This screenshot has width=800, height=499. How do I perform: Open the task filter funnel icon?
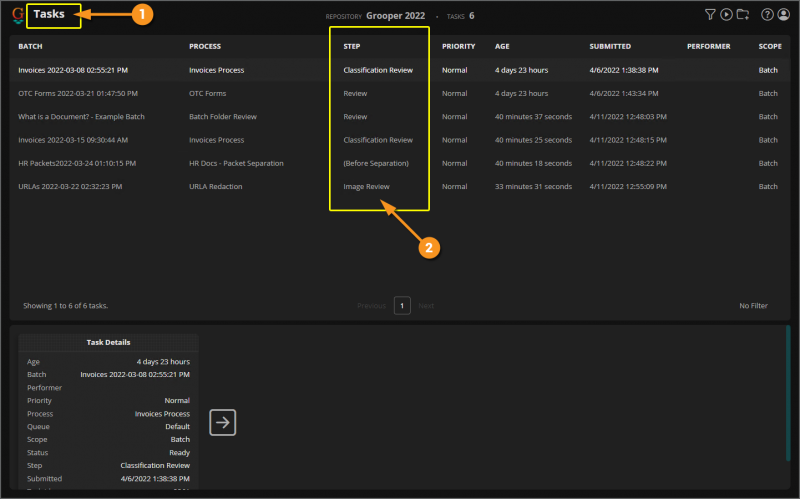[710, 15]
